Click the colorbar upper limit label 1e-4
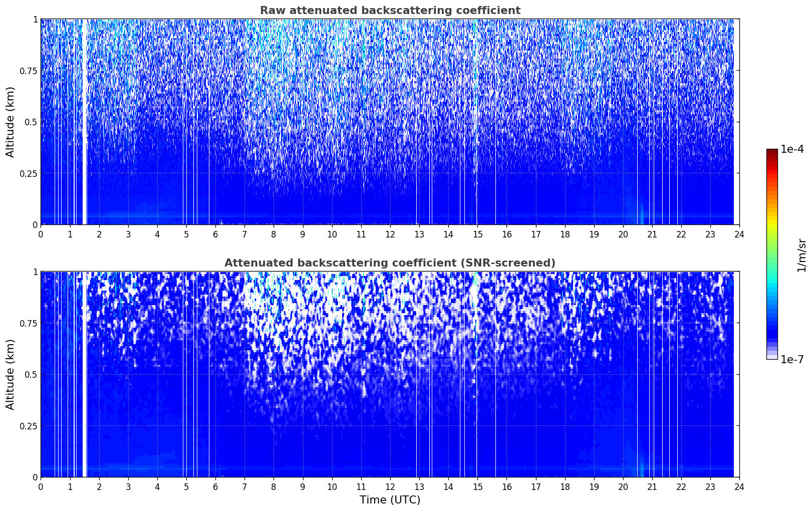Screen dimensions: 812x511 coord(792,149)
